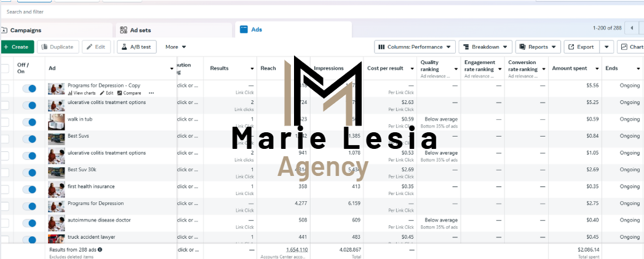Image resolution: width=644 pixels, height=259 pixels.
Task: Open the Best Suv 30k ad name
Action: [x=82, y=169]
